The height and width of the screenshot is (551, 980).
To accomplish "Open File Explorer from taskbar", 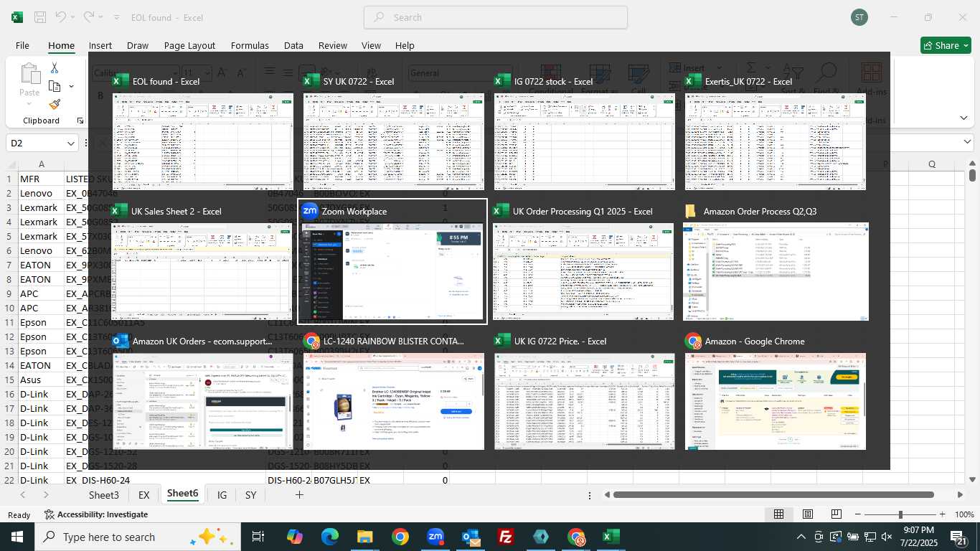I will coord(365,537).
